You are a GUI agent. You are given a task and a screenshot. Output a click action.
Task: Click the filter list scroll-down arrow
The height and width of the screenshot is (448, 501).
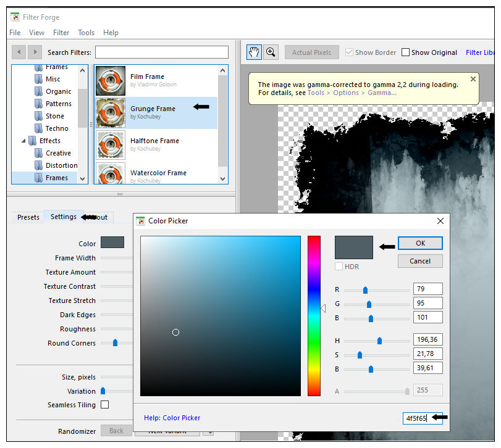(x=223, y=179)
